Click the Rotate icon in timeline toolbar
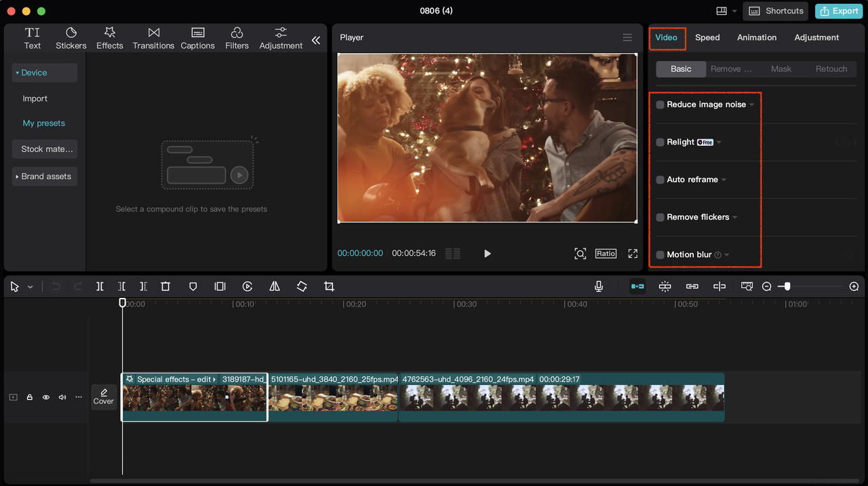The width and height of the screenshot is (868, 486). coord(302,286)
